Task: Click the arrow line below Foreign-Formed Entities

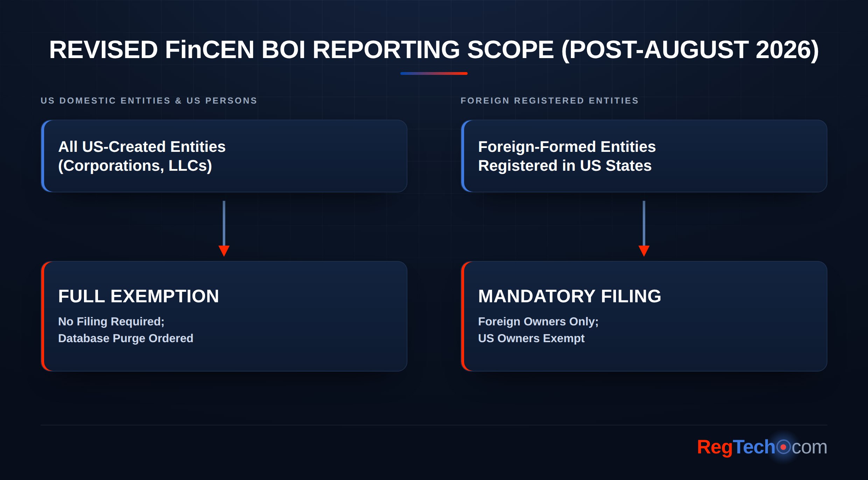Action: [644, 223]
